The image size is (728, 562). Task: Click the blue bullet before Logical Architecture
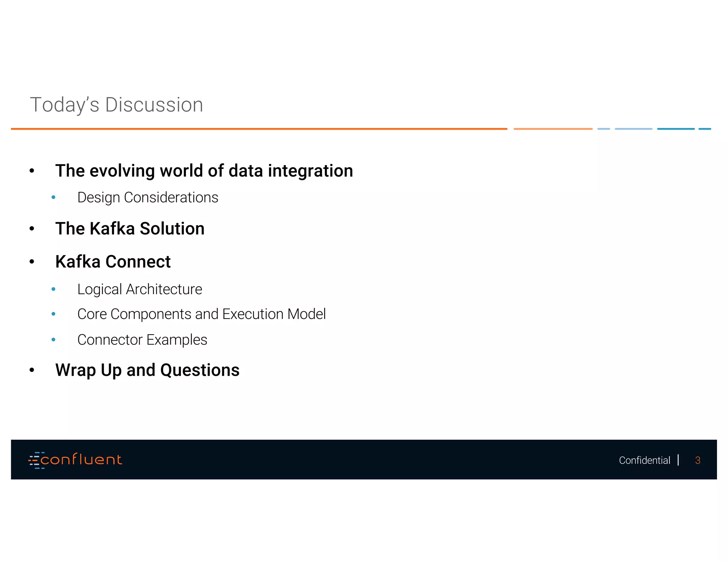(53, 289)
